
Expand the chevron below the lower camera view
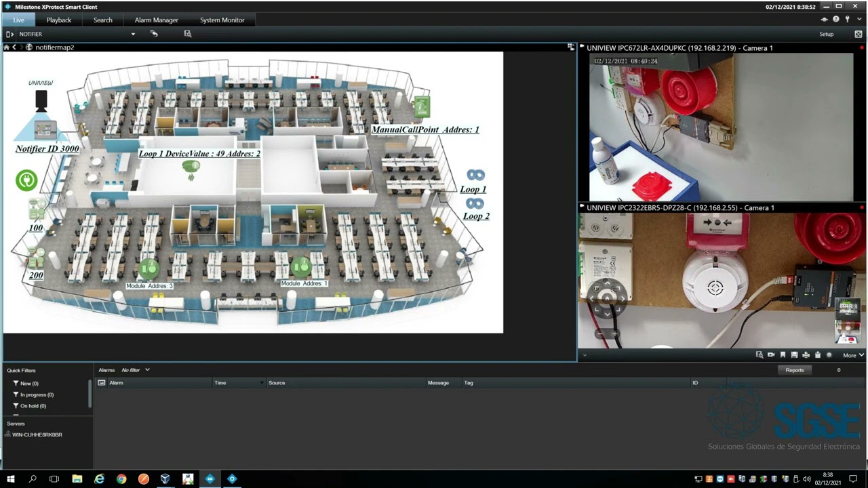point(585,355)
